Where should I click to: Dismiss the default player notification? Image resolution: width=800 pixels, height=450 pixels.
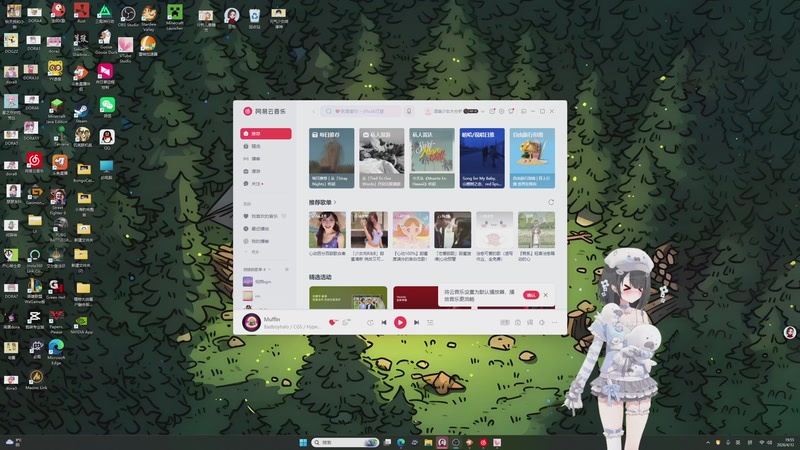tap(545, 295)
